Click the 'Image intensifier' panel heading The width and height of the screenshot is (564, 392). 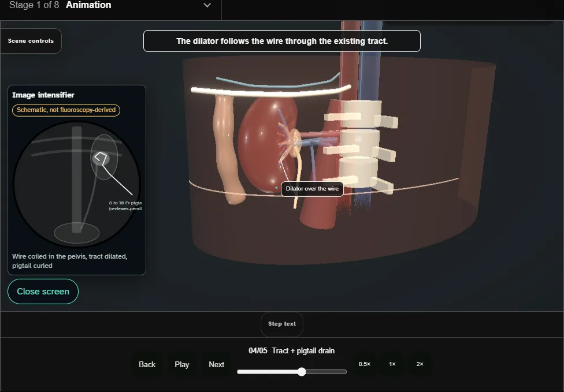(43, 95)
